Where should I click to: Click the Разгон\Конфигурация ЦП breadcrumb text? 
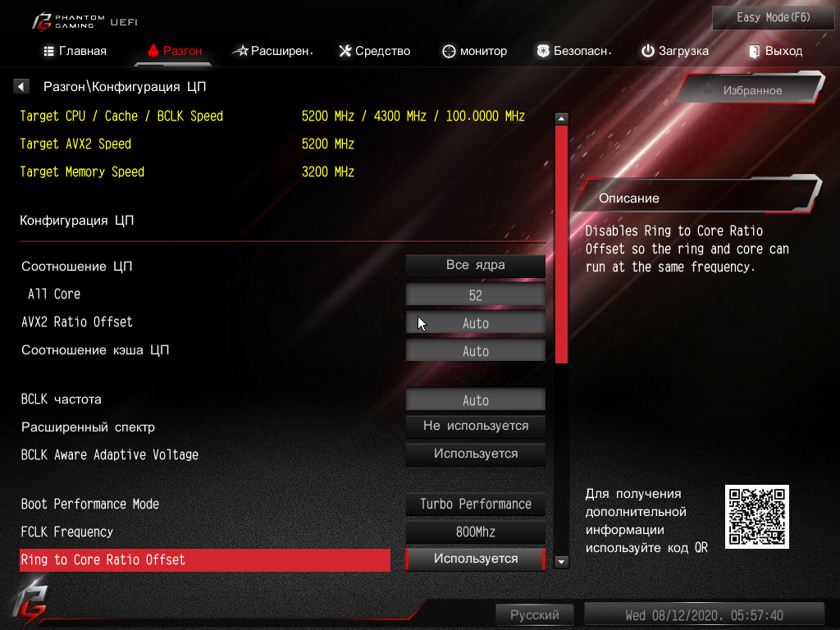[125, 86]
